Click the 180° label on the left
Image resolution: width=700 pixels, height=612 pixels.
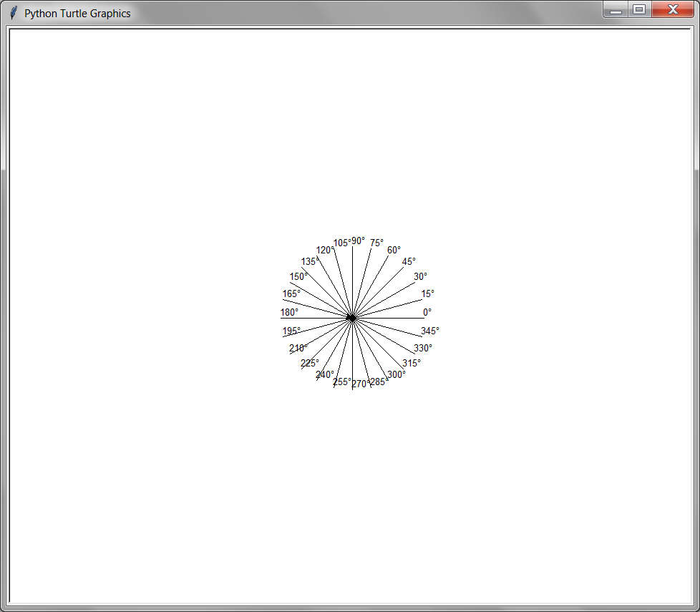point(289,312)
